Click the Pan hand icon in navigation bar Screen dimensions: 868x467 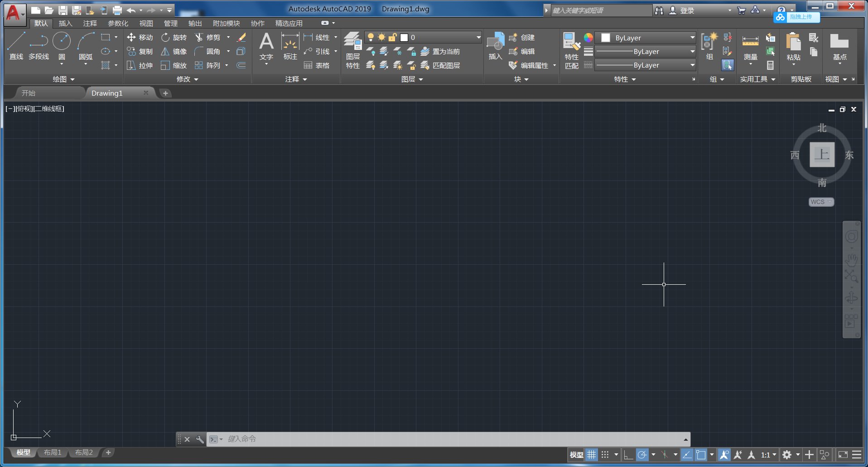coord(851,260)
